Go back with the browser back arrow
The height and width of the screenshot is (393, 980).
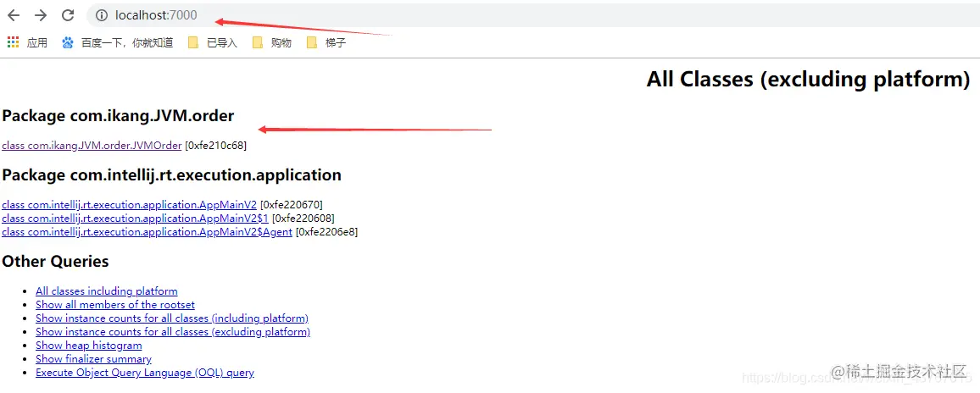pyautogui.click(x=13, y=15)
